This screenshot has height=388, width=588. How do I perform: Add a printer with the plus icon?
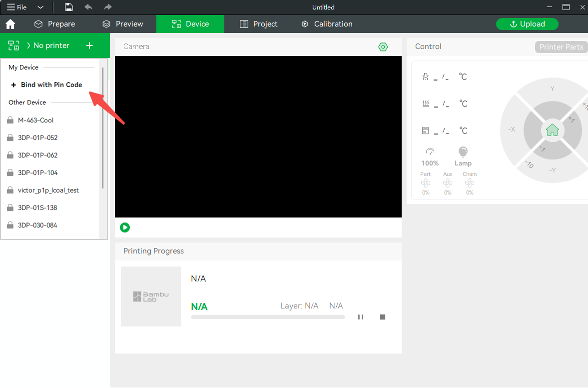tap(89, 45)
